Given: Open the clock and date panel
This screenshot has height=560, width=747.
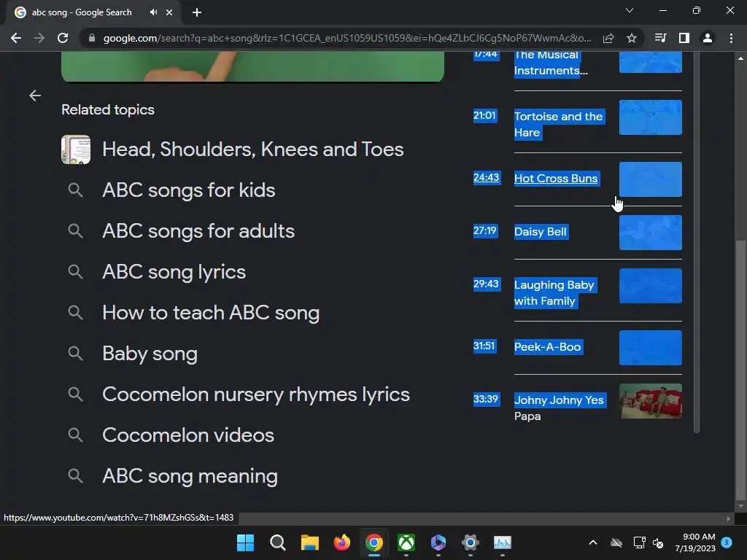Looking at the screenshot, I should (695, 542).
